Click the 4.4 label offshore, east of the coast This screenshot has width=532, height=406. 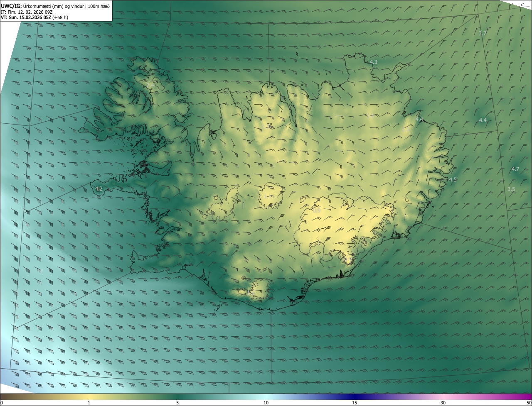pos(483,120)
